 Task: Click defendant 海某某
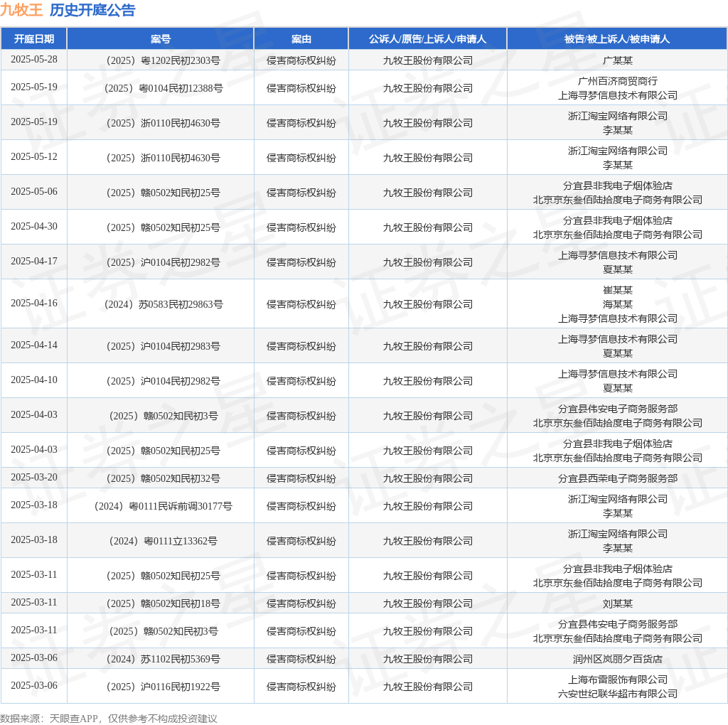pos(618,304)
